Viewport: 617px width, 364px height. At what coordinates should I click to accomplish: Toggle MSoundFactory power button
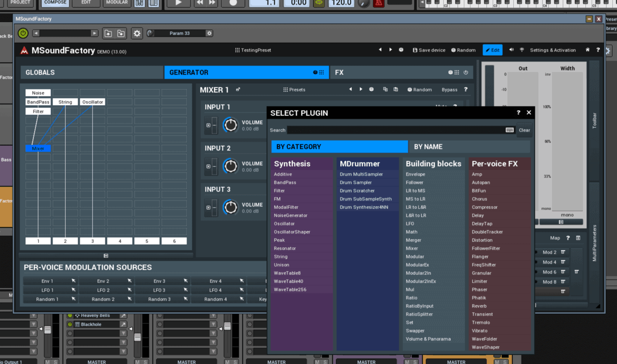[x=23, y=33]
